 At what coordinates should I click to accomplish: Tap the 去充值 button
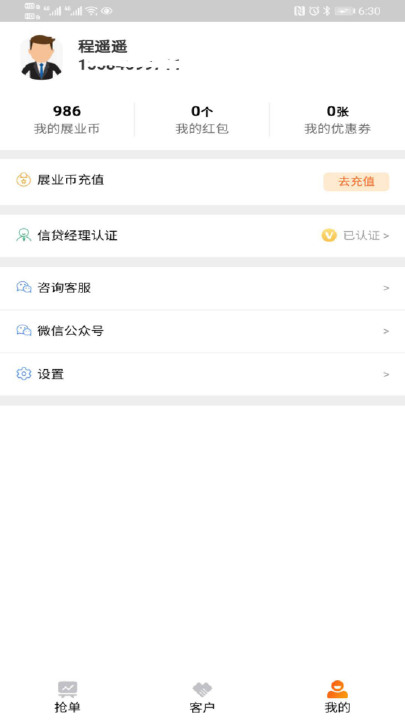[356, 181]
